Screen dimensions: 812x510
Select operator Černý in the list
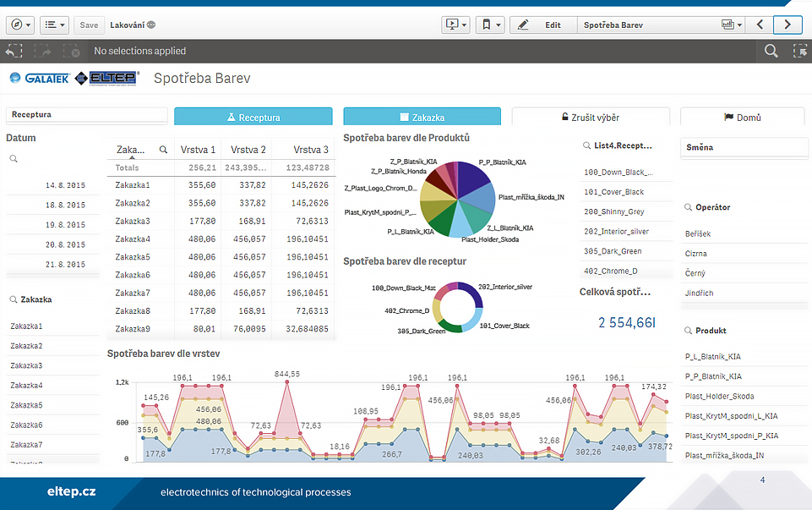tap(695, 273)
